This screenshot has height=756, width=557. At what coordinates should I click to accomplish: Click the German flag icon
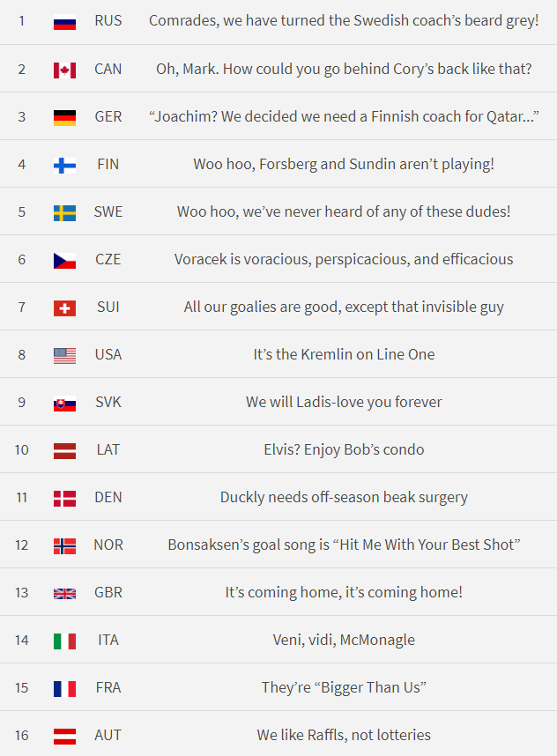click(64, 116)
